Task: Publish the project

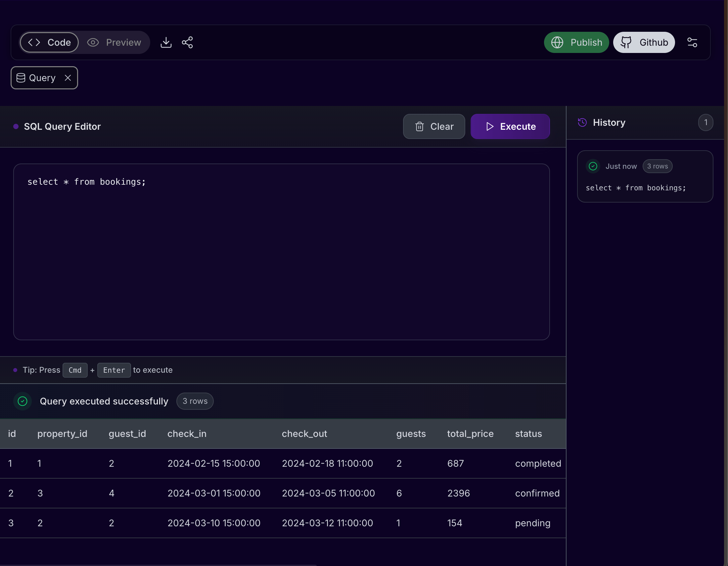Action: (576, 42)
